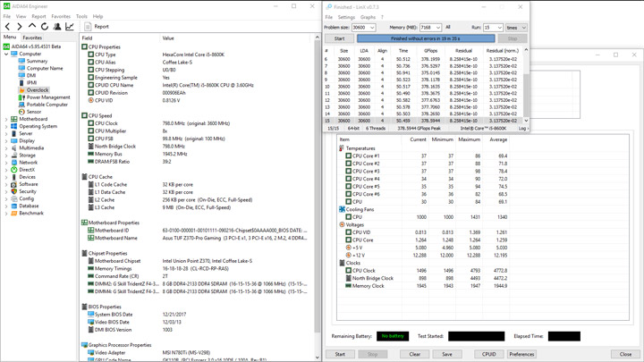Expand the Server tree node

click(6, 133)
